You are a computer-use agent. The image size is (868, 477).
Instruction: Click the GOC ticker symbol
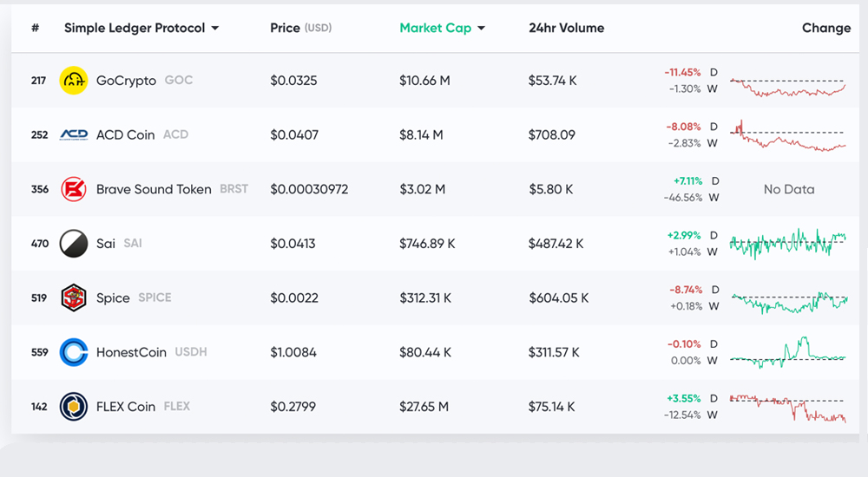[179, 81]
